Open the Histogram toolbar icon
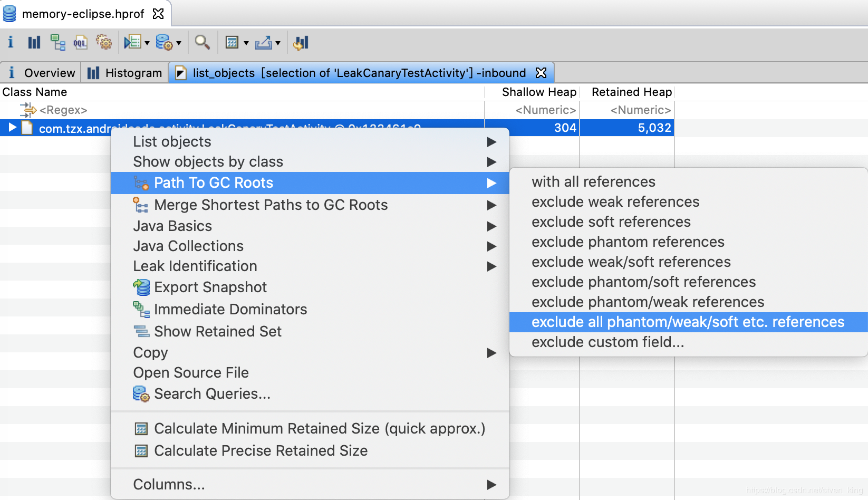Viewport: 868px width, 500px height. [34, 42]
